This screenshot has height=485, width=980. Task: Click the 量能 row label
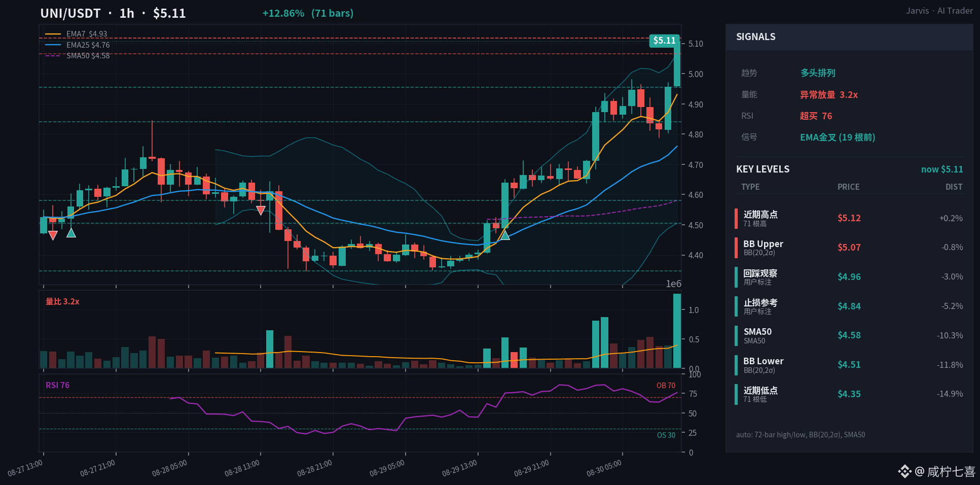749,95
